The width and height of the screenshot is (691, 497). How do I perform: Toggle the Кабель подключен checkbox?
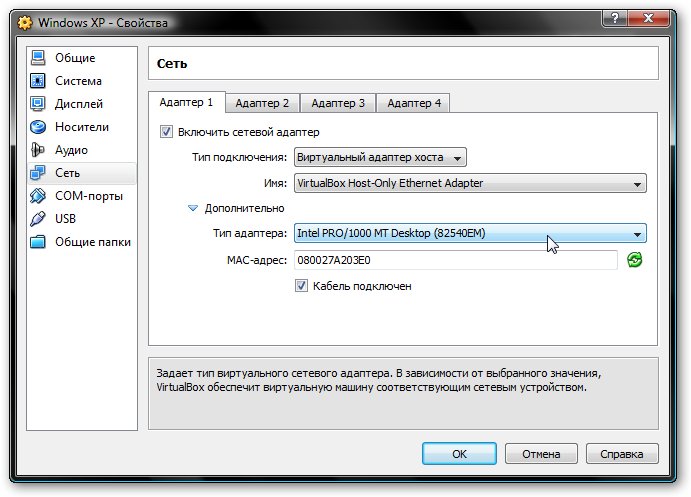pos(301,286)
